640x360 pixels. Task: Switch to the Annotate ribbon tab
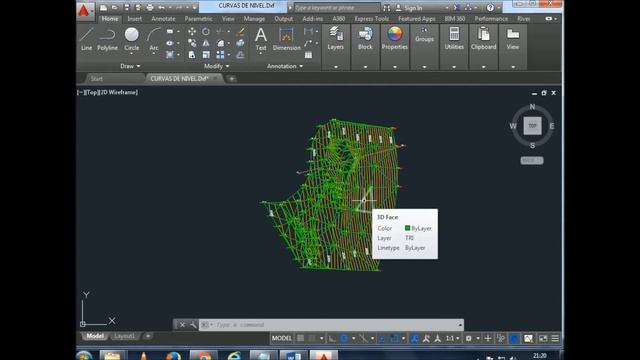[x=163, y=19]
